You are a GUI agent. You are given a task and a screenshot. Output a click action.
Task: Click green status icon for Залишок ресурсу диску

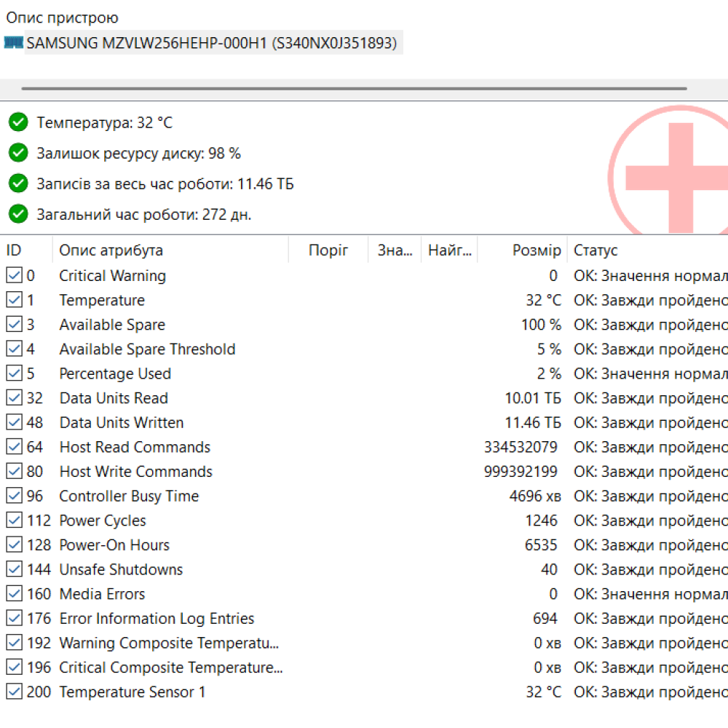pos(18,153)
